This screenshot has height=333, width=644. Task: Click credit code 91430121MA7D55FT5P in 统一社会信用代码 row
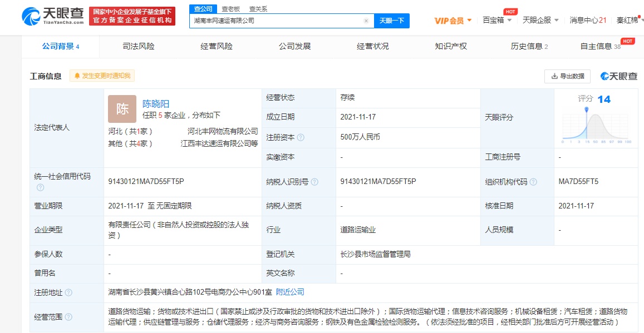(146, 182)
